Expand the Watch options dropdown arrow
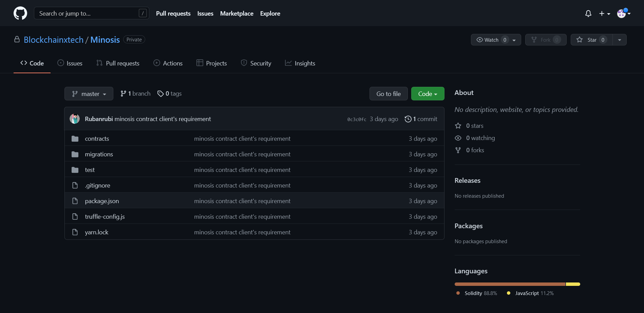Screen dimensions: 644x313 point(514,40)
